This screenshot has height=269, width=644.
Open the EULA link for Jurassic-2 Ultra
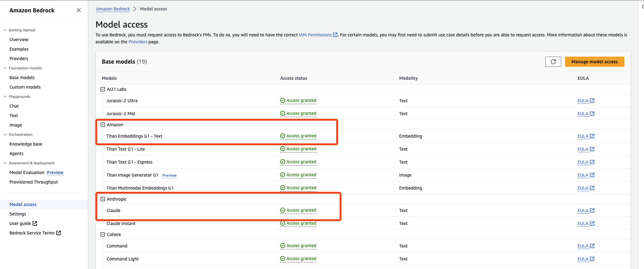click(x=586, y=101)
